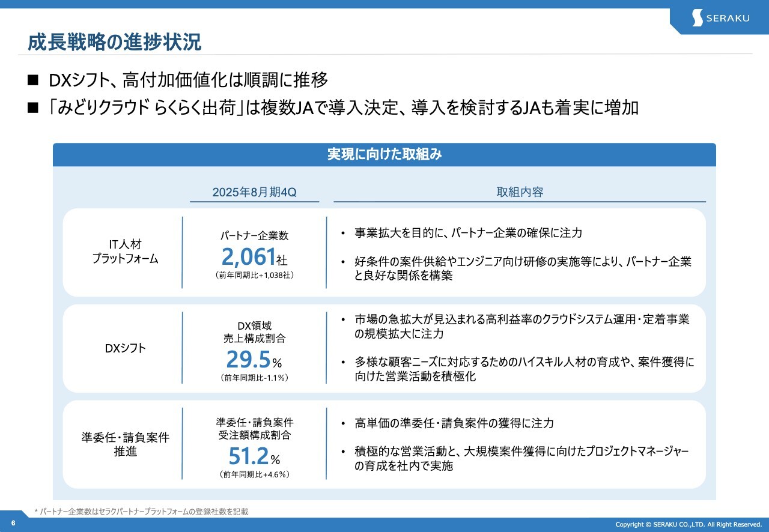Click the SERAKU copyright notice in footer
Screen dimensions: 769x532
coord(688,524)
